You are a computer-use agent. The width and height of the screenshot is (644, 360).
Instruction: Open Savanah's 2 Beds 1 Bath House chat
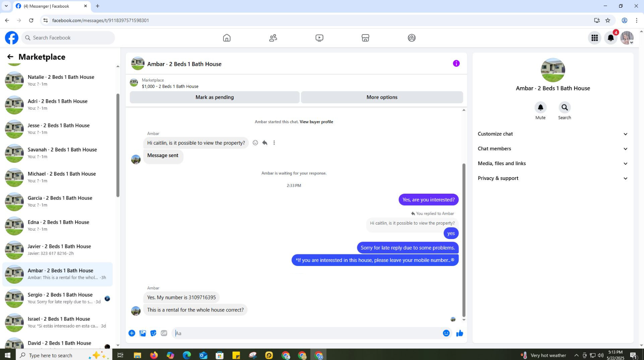click(x=58, y=153)
